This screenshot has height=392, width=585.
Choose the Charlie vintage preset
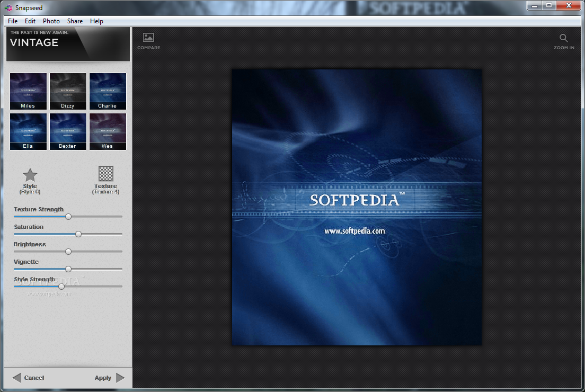[x=108, y=91]
